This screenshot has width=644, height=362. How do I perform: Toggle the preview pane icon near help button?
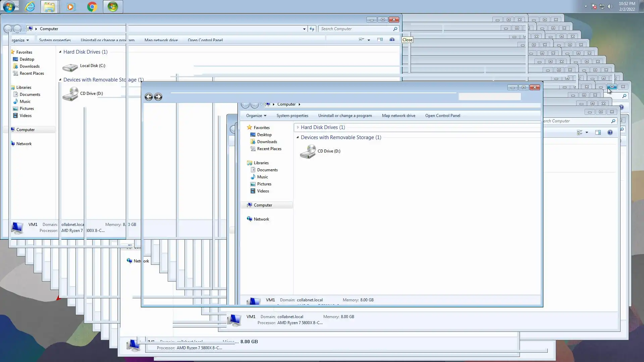coord(598,133)
